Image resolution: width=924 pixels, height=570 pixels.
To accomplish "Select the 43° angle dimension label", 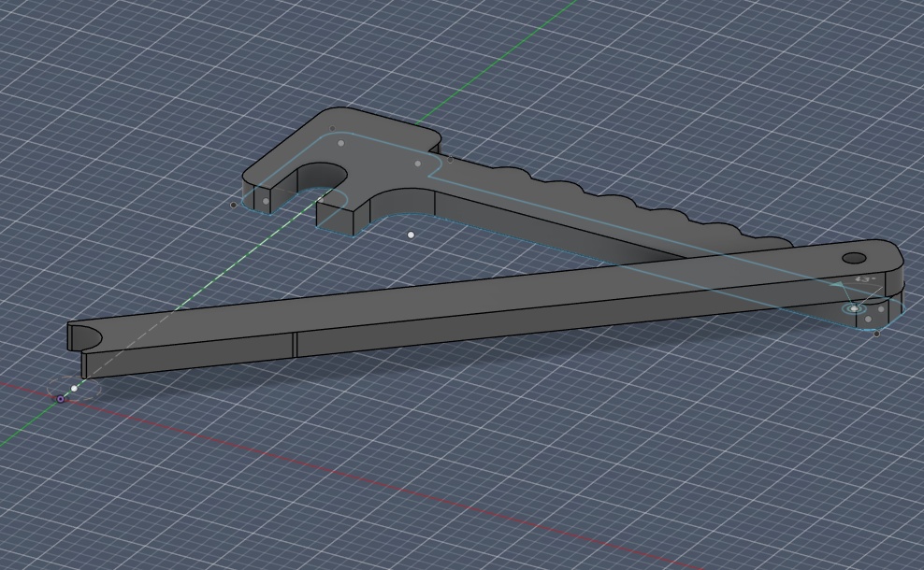I will point(865,279).
